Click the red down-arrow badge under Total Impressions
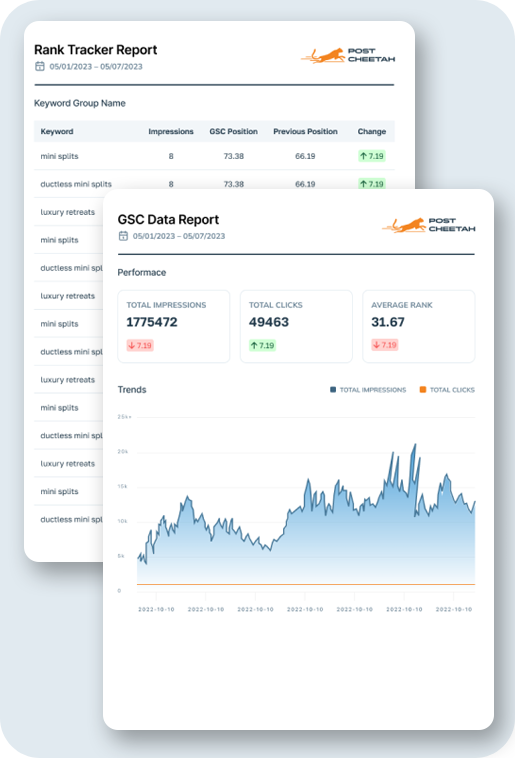Image resolution: width=515 pixels, height=758 pixels. pyautogui.click(x=140, y=345)
